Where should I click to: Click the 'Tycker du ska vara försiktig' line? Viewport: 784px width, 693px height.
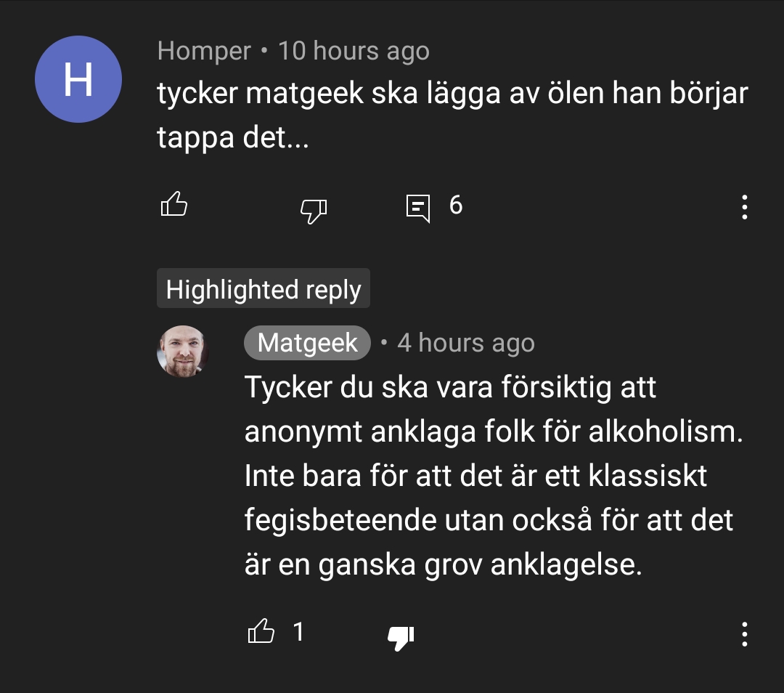[450, 387]
